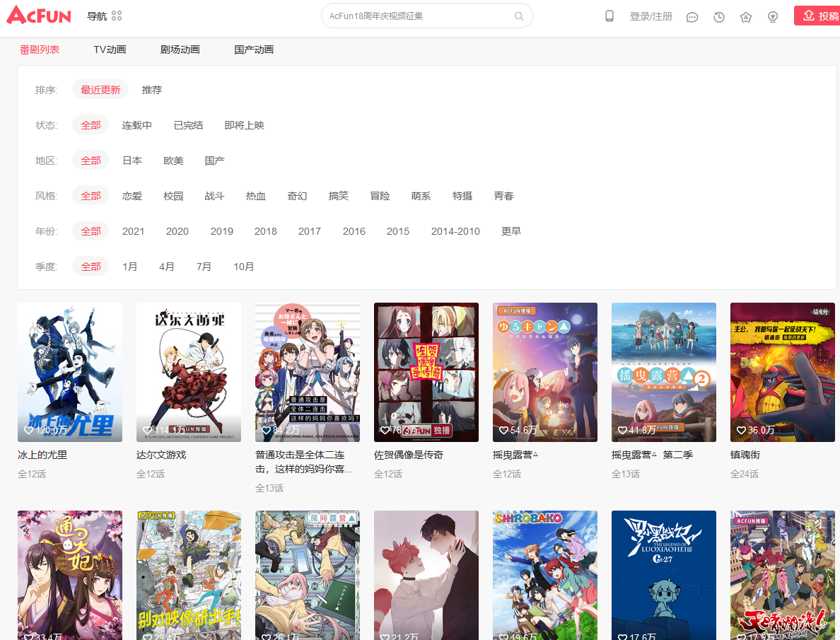
Task: Focus the AcFun search input field
Action: [x=417, y=16]
